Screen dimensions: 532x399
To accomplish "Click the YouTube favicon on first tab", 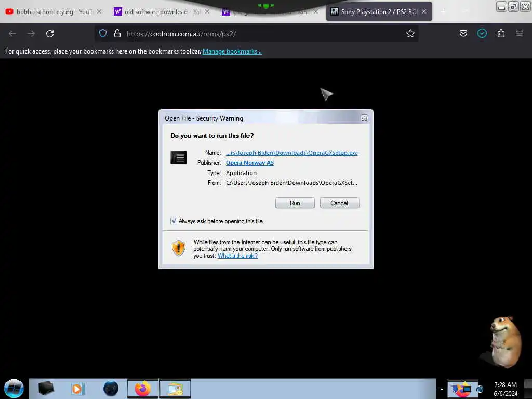I will 9,11.
